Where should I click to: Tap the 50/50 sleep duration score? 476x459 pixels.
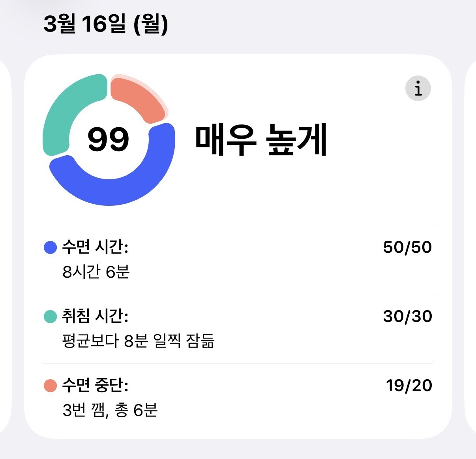coord(407,247)
